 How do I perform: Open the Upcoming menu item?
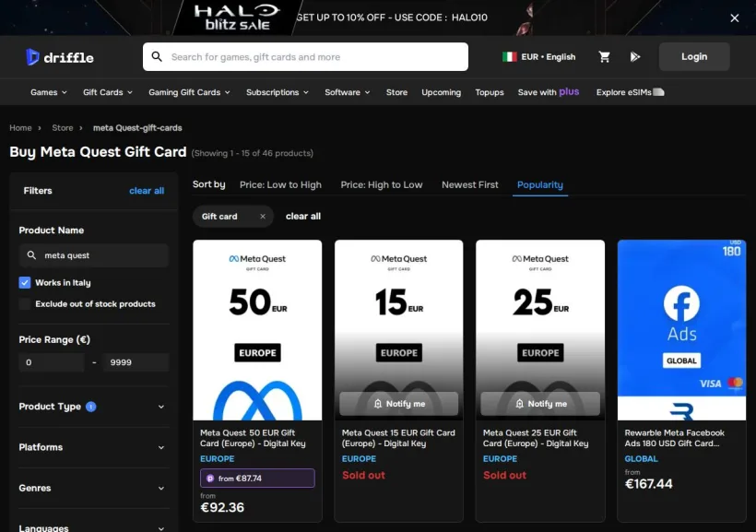coord(442,92)
